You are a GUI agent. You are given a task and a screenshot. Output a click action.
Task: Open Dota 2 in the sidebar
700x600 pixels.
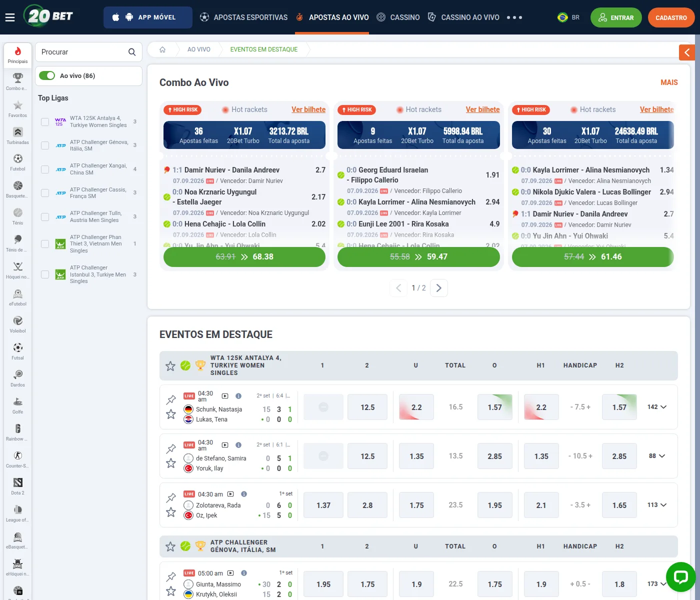[17, 486]
